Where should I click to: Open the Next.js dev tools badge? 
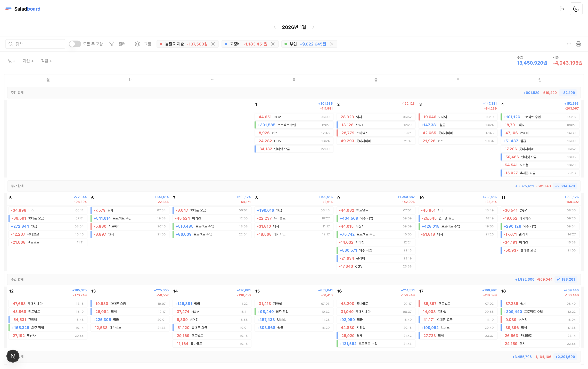(13, 356)
